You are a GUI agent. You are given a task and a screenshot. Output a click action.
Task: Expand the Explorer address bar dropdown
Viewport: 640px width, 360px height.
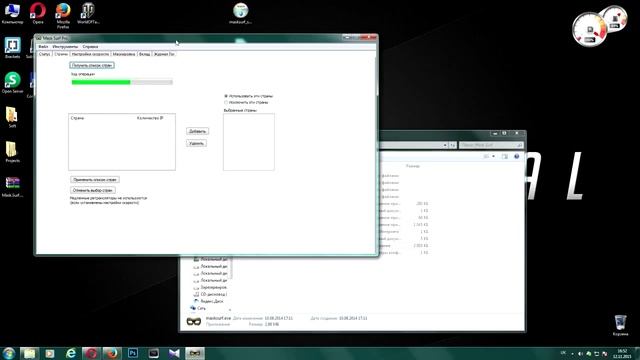coord(445,145)
